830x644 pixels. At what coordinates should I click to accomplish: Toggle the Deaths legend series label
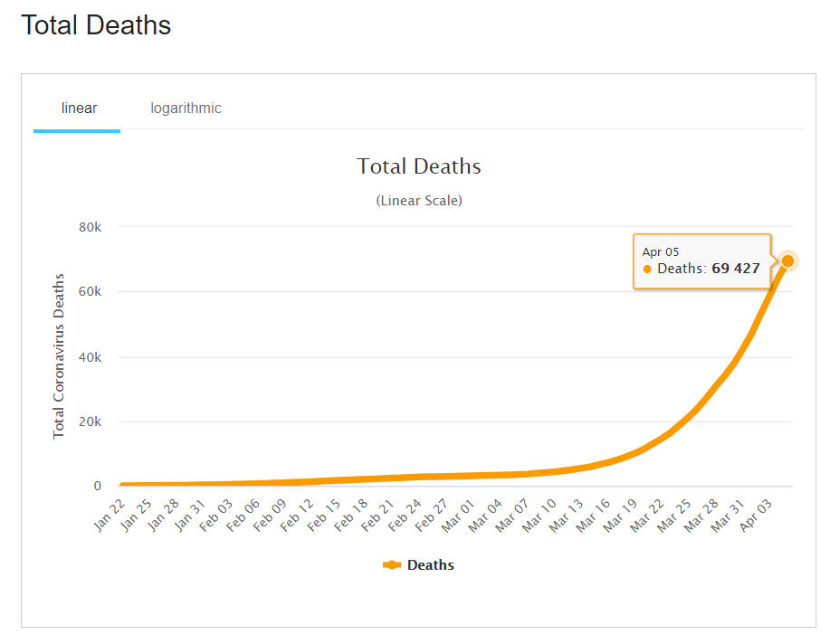tap(430, 565)
